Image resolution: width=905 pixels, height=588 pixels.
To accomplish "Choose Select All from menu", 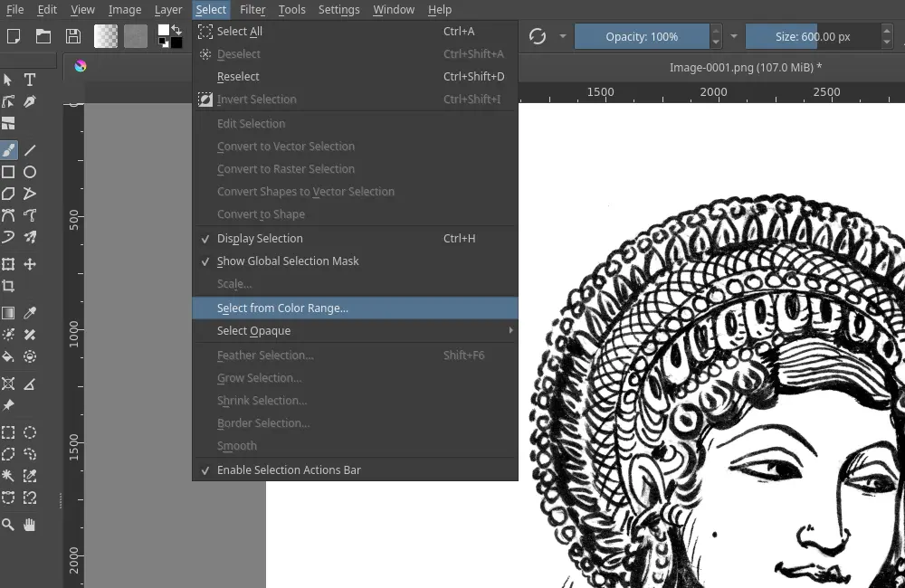I will 355,31.
